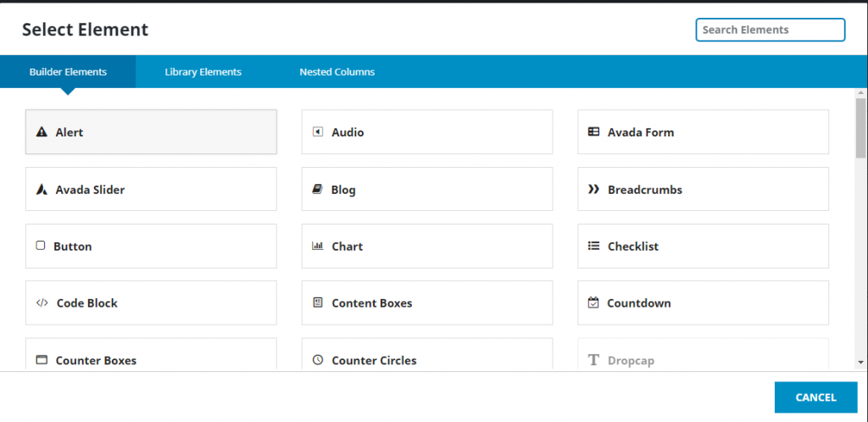
Task: Pick the Checklist list icon
Action: 593,246
